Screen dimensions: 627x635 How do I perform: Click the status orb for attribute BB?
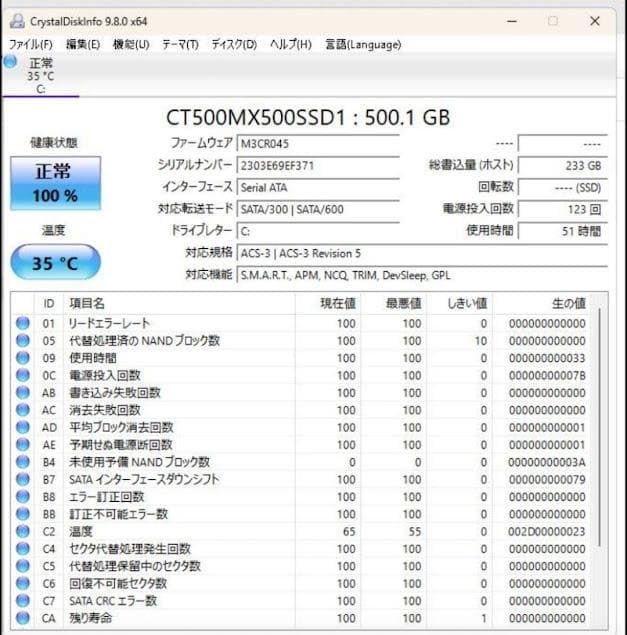pyautogui.click(x=23, y=514)
